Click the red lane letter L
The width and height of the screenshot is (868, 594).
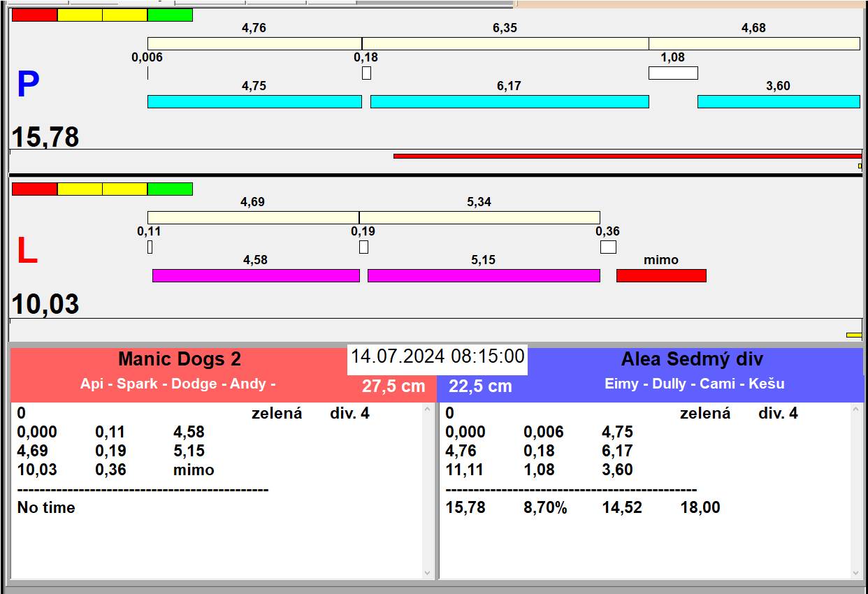click(x=27, y=252)
